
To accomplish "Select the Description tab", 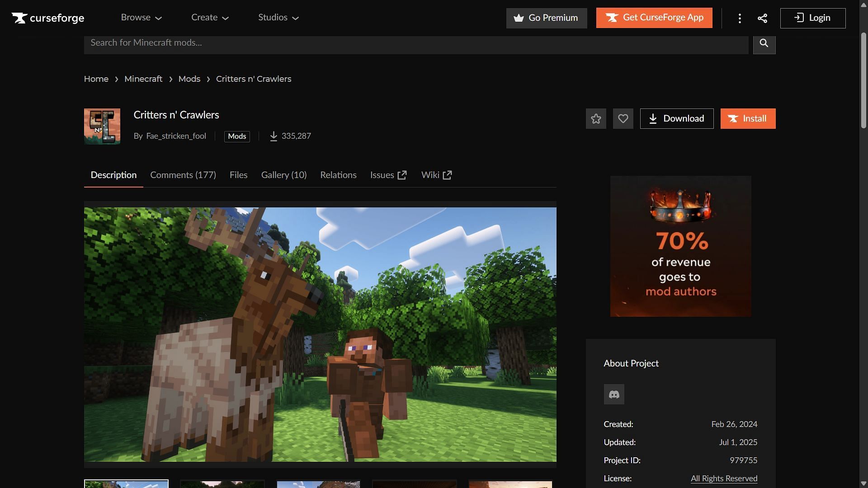I will click(x=113, y=175).
